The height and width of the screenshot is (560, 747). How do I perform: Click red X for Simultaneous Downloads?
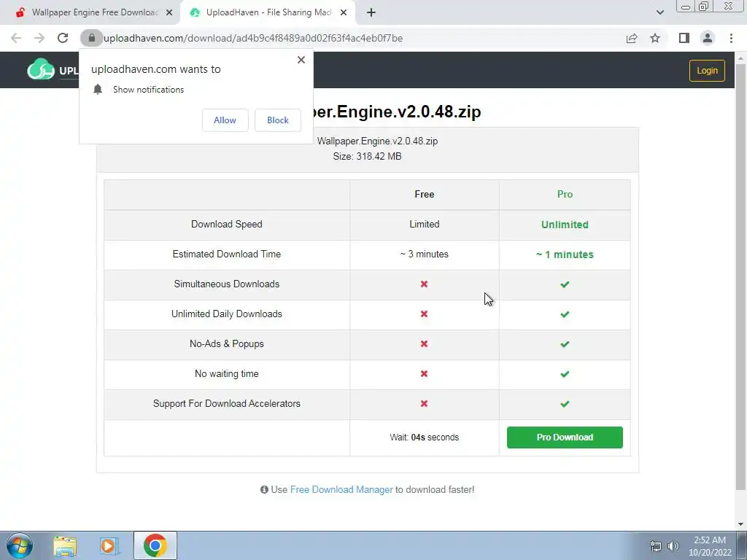click(x=424, y=284)
